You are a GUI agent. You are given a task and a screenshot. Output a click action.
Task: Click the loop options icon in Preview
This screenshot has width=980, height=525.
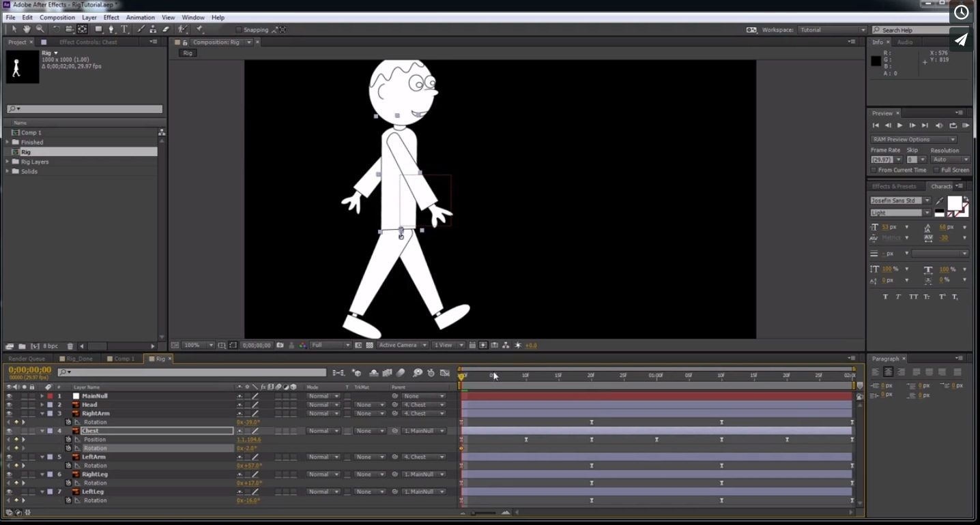click(953, 125)
